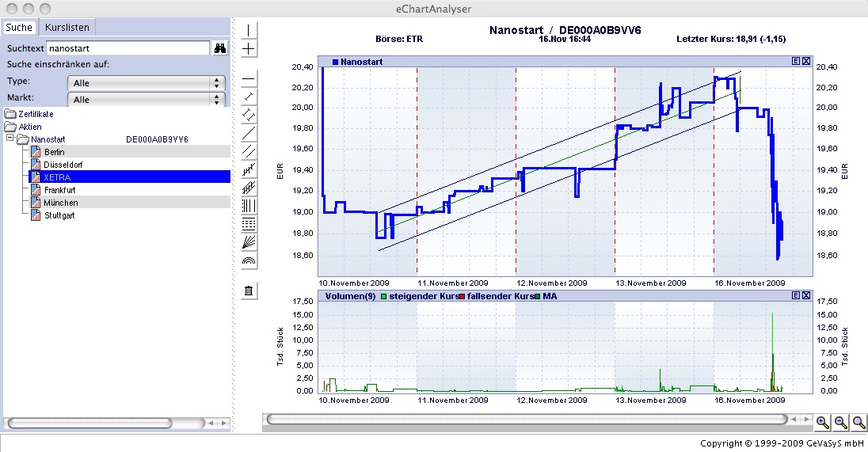Viewport: 868px width, 452px height.
Task: Click the binoculars search icon
Action: click(x=220, y=48)
